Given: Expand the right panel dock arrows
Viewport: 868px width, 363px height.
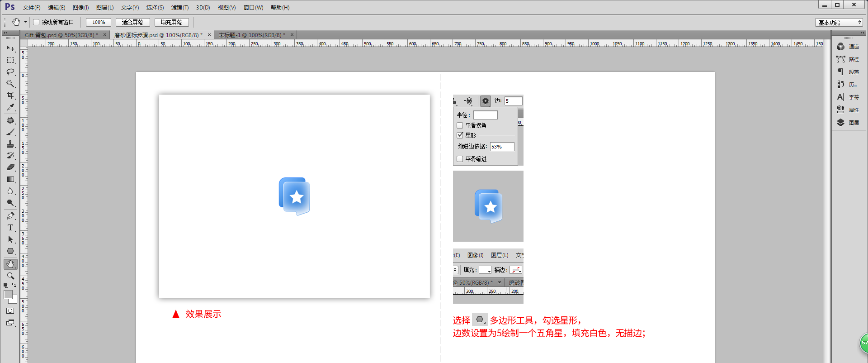Looking at the screenshot, I should (863, 33).
